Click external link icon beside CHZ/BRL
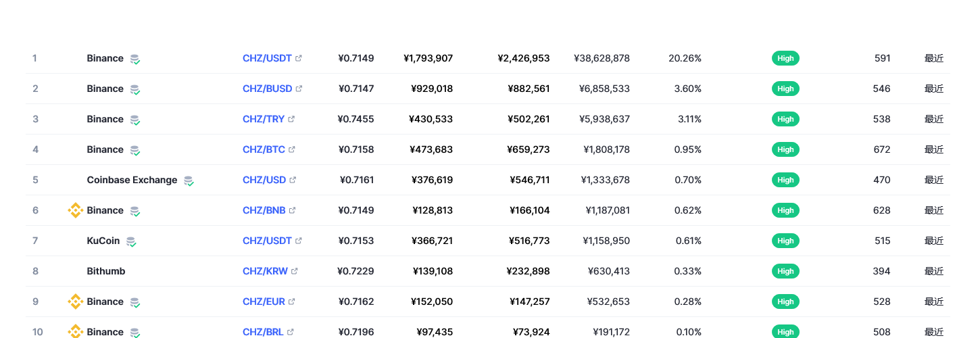This screenshot has height=338, width=980. (291, 332)
